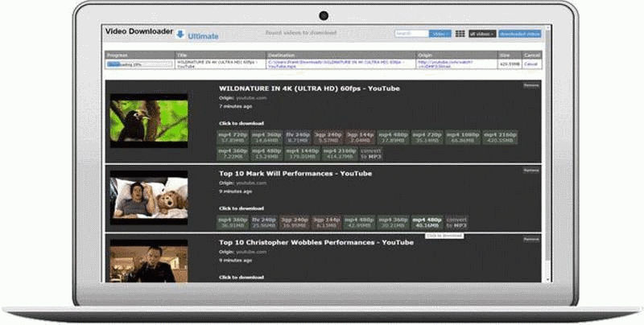
Task: Cancel the WILDNATURE download in progress
Action: tap(530, 64)
